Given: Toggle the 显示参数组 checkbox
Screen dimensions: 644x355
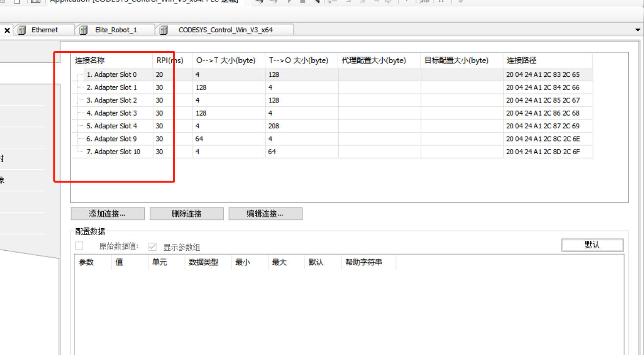Looking at the screenshot, I should tap(153, 247).
